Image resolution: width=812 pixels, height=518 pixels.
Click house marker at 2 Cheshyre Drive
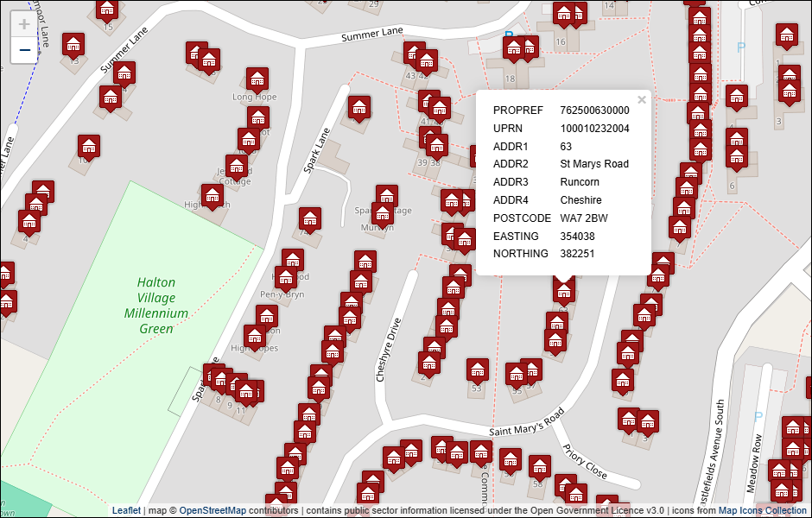pos(429,364)
